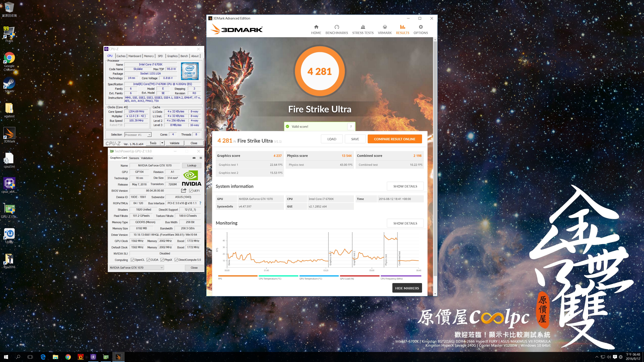
Task: Toggle the CUDA checkbox
Action: (x=148, y=260)
